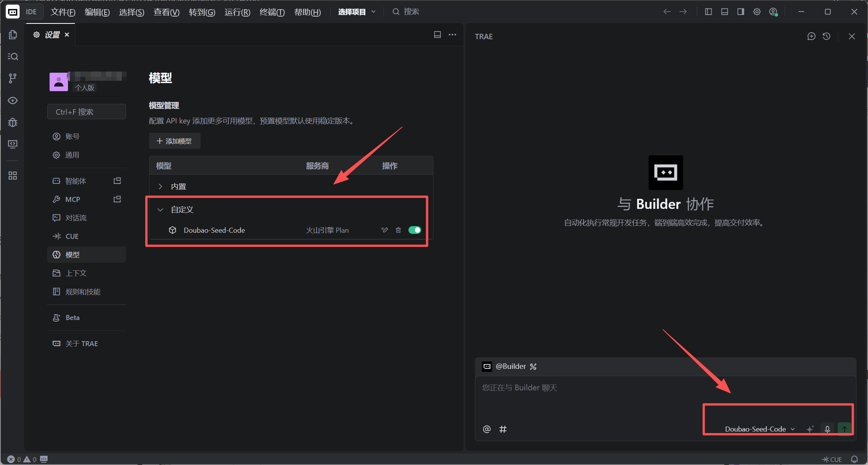Collapse the 自定义 model group

tap(161, 210)
